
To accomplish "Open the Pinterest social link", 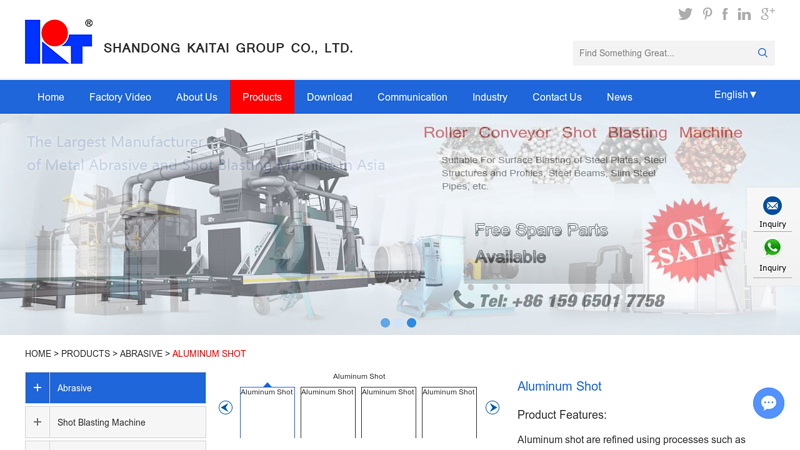I will pyautogui.click(x=707, y=14).
